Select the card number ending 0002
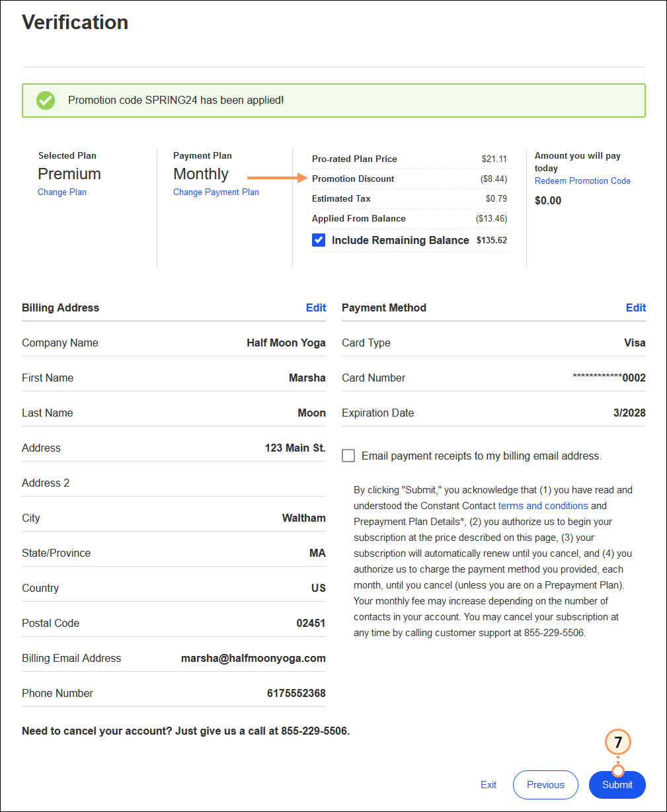The width and height of the screenshot is (667, 812). tap(609, 378)
